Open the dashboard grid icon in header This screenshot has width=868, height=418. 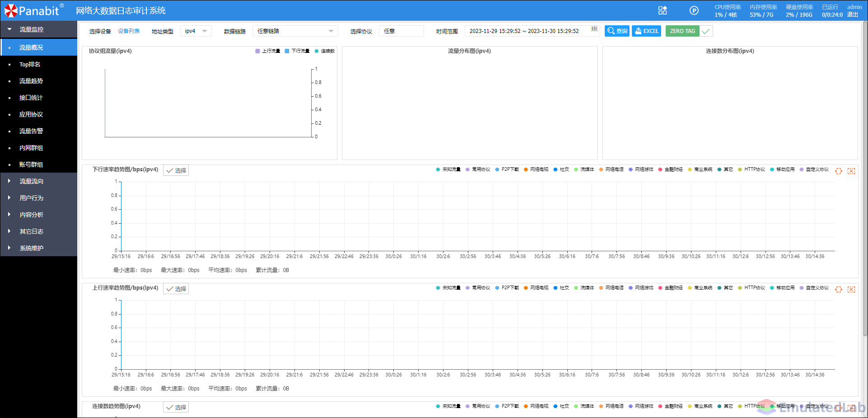(x=663, y=10)
